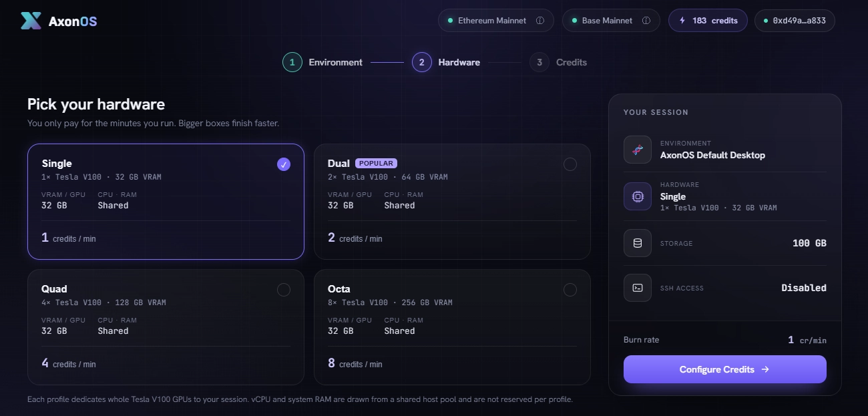Click the POPULAR badge on Dual card
Image resolution: width=868 pixels, height=416 pixels.
377,163
